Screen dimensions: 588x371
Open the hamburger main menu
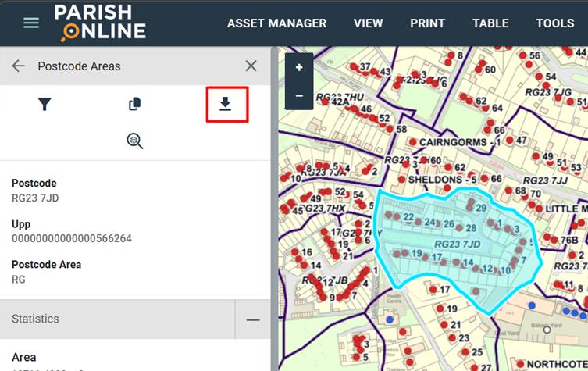point(30,23)
